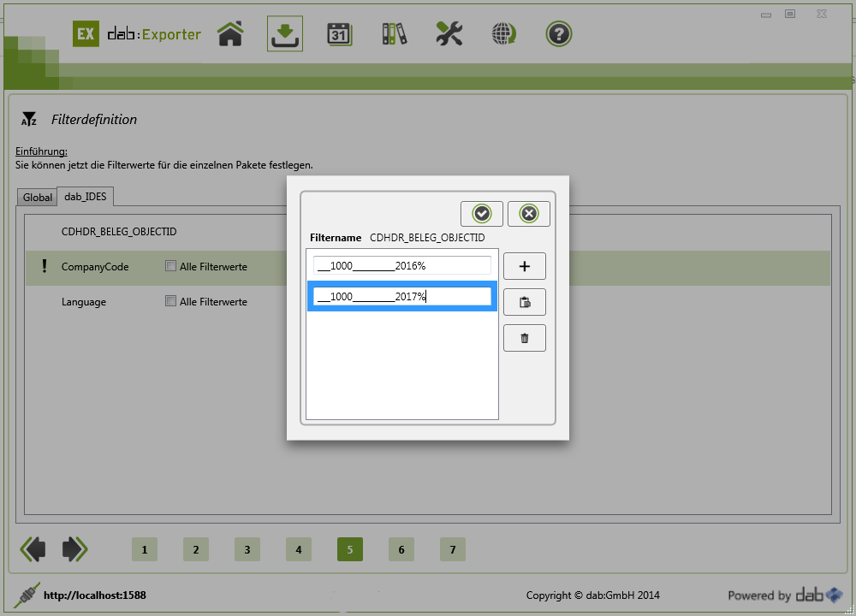Delete selected filter value with trash icon
The height and width of the screenshot is (616, 856).
pos(525,338)
